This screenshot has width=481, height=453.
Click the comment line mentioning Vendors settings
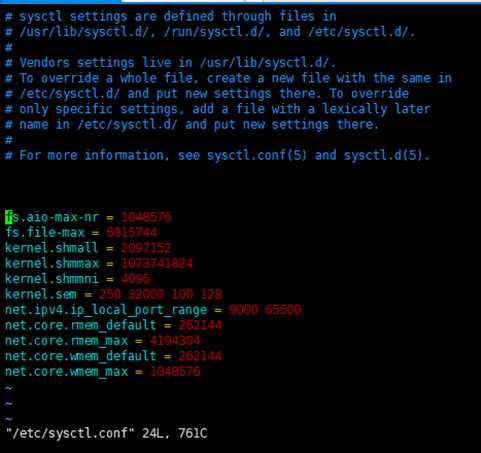(x=170, y=63)
